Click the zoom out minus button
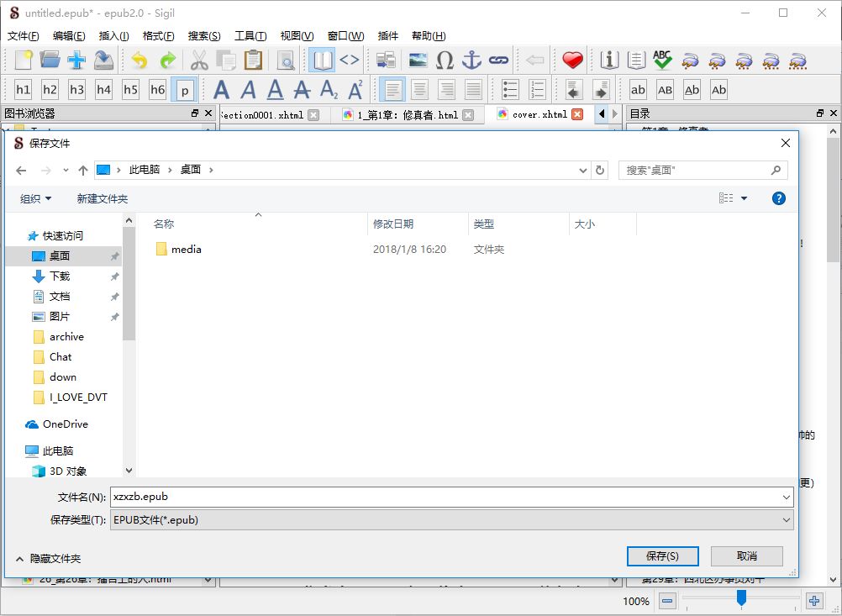This screenshot has height=616, width=842. [667, 601]
